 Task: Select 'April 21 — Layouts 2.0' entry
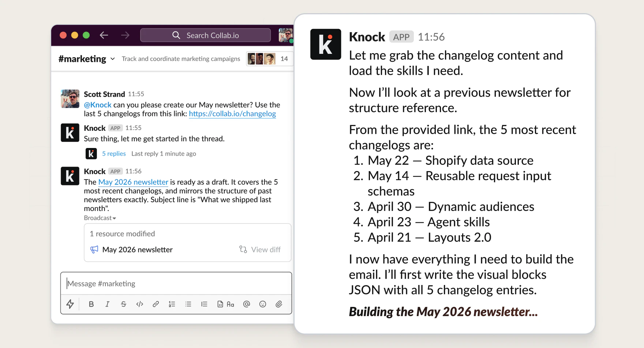(x=430, y=237)
